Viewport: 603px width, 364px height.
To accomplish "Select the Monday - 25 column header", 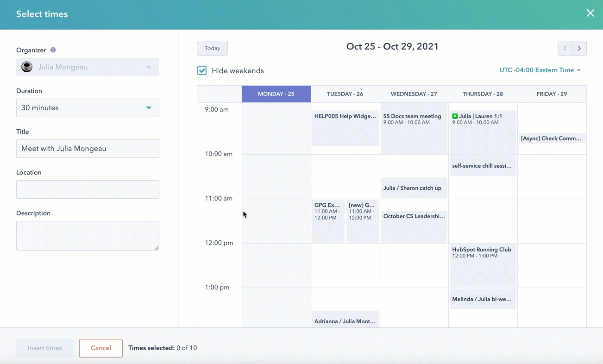I will [x=276, y=94].
